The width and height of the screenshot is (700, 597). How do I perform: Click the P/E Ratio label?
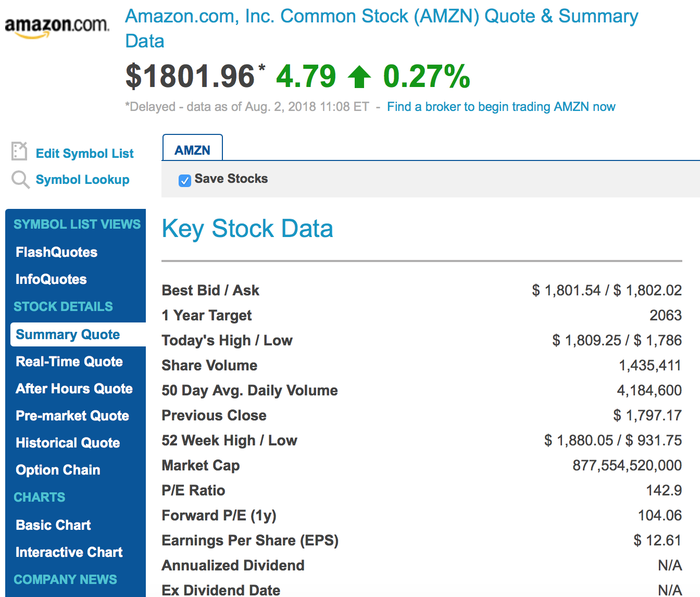(x=194, y=490)
